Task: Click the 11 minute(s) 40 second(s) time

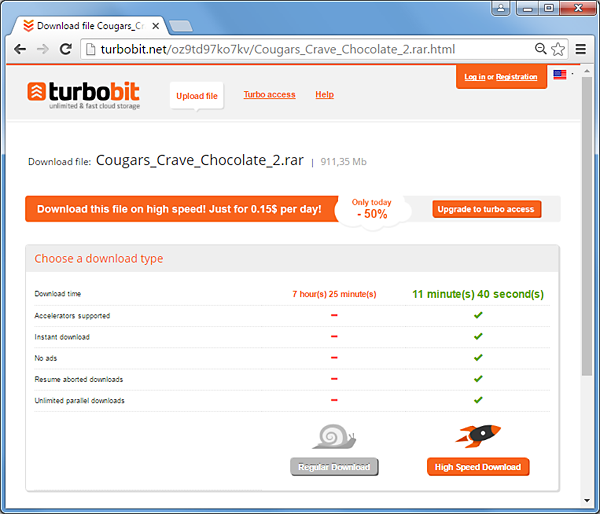Action: click(478, 294)
